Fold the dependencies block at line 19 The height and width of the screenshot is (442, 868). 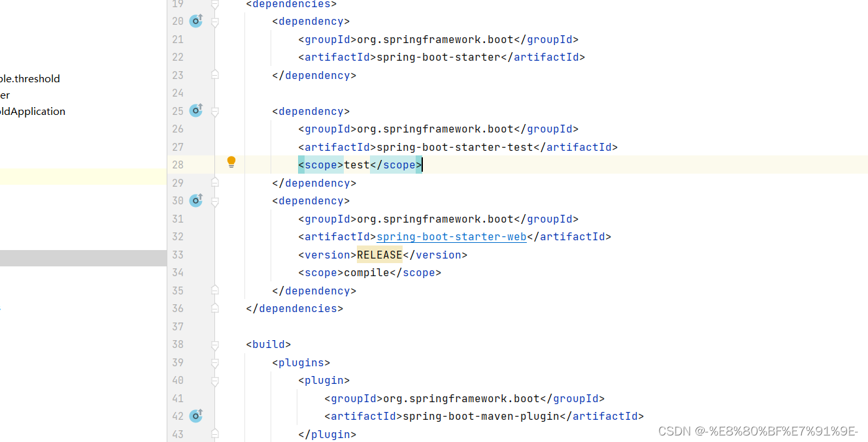coord(214,5)
